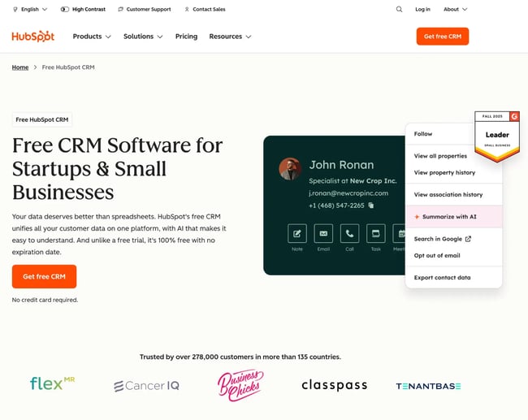528x420 pixels.
Task: Click the phone number +1 (468) 547-2265
Action: click(336, 206)
